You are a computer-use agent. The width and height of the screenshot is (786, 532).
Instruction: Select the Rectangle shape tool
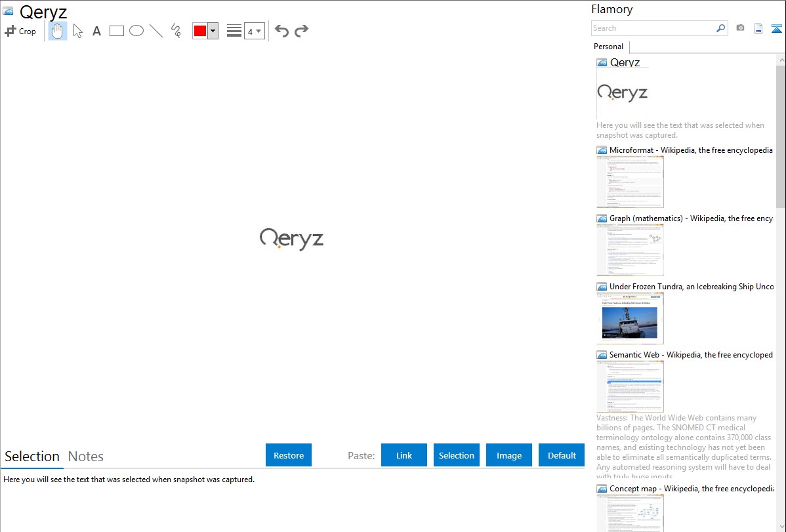point(116,31)
